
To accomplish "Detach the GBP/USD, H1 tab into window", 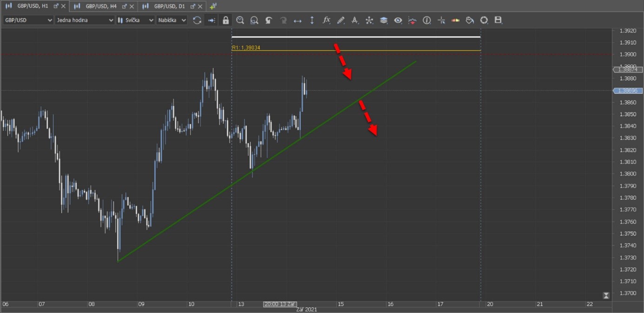I will [x=56, y=6].
